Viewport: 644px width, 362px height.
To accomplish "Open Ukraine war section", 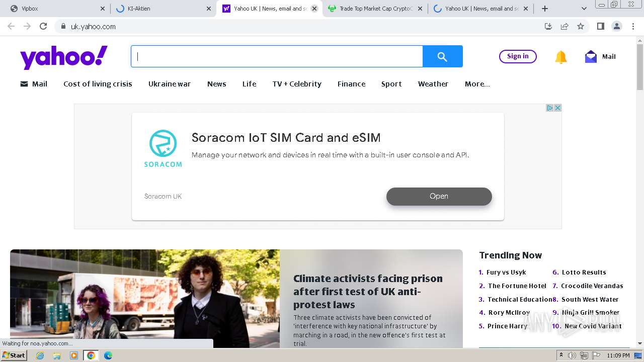I will [x=170, y=84].
